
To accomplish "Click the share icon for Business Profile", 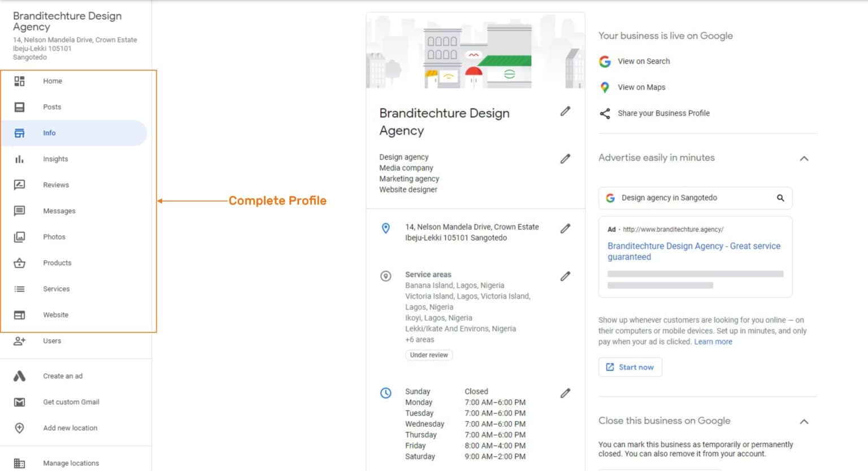I will (x=605, y=113).
